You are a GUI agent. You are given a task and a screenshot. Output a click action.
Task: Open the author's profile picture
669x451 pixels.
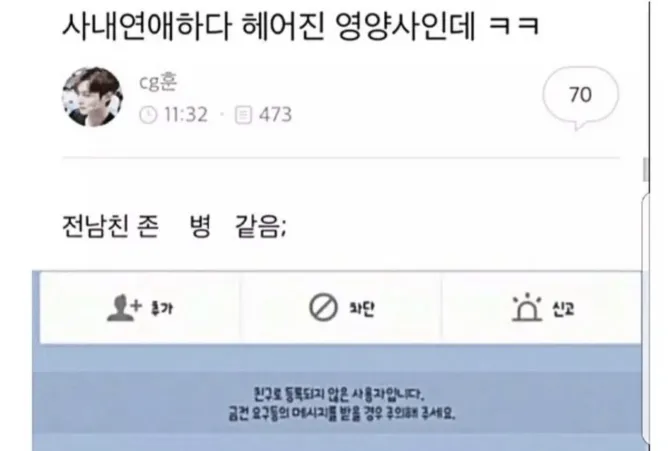click(92, 97)
